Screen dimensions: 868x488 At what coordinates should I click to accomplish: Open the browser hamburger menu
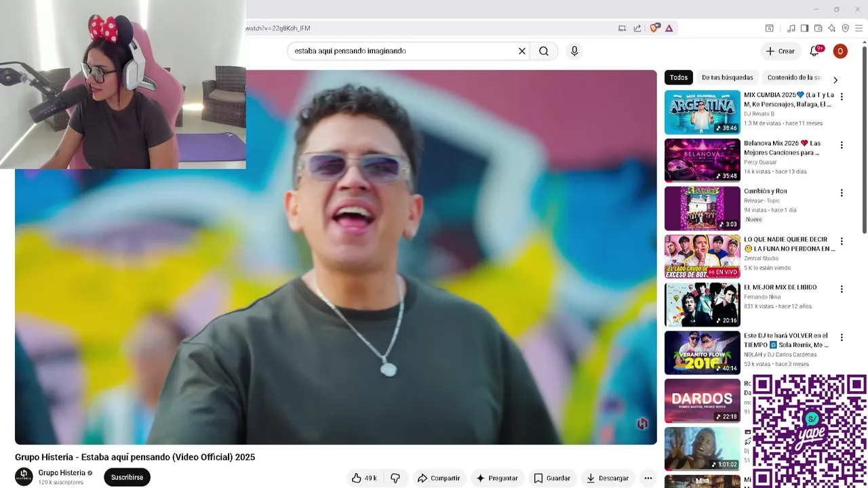(859, 28)
